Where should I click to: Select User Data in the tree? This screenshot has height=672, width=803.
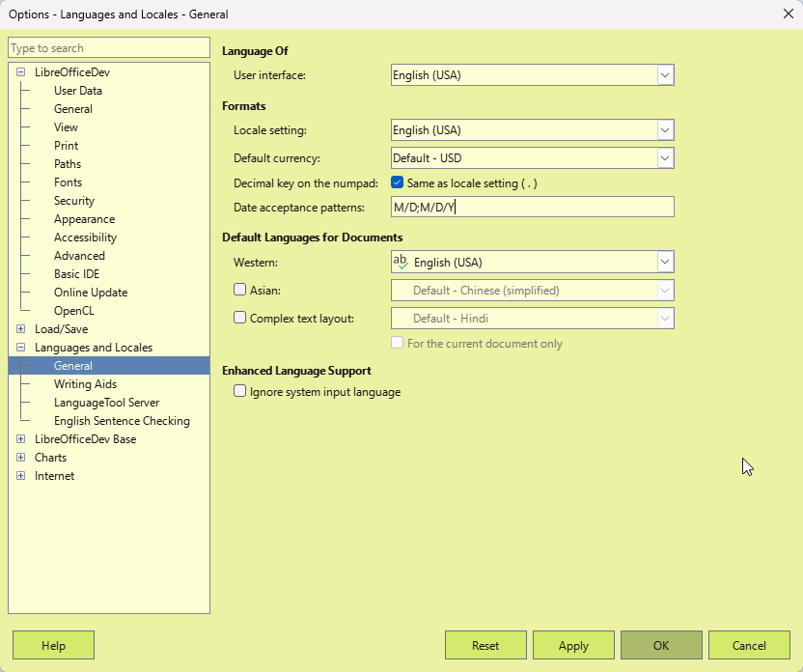78,91
